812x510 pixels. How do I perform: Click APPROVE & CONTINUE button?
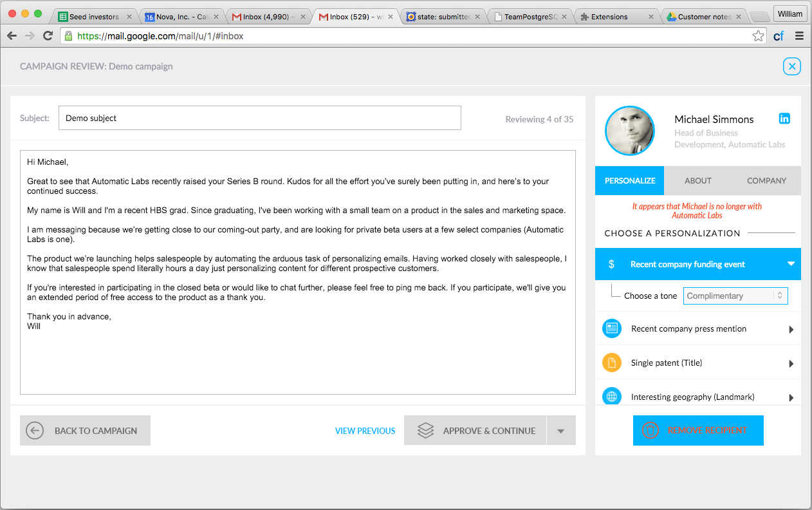click(475, 431)
